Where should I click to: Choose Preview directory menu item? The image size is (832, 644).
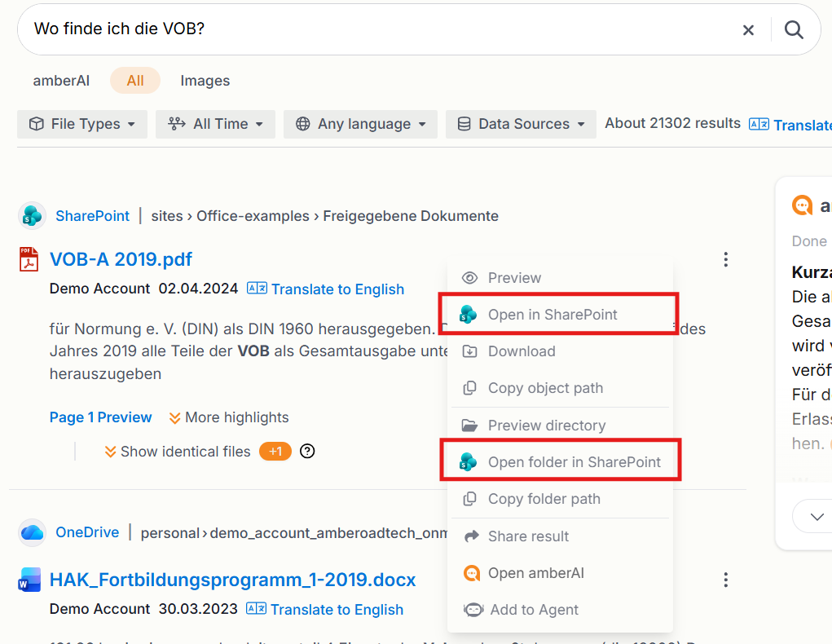(x=560, y=426)
